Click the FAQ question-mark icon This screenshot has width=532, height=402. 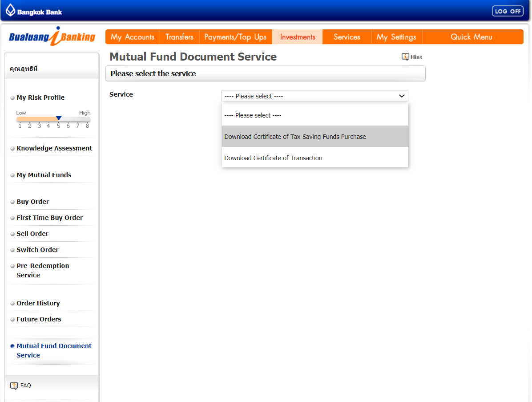click(13, 385)
